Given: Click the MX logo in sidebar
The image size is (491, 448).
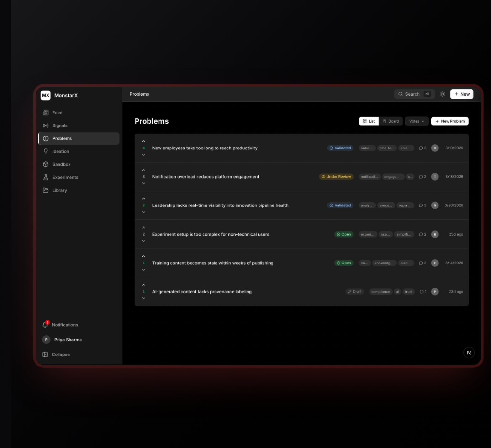Looking at the screenshot, I should coord(46,95).
